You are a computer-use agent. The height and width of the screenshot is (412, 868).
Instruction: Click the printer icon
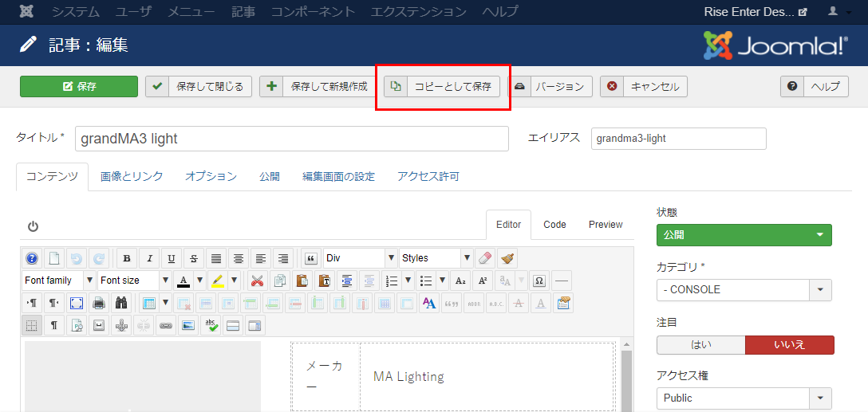[x=99, y=303]
